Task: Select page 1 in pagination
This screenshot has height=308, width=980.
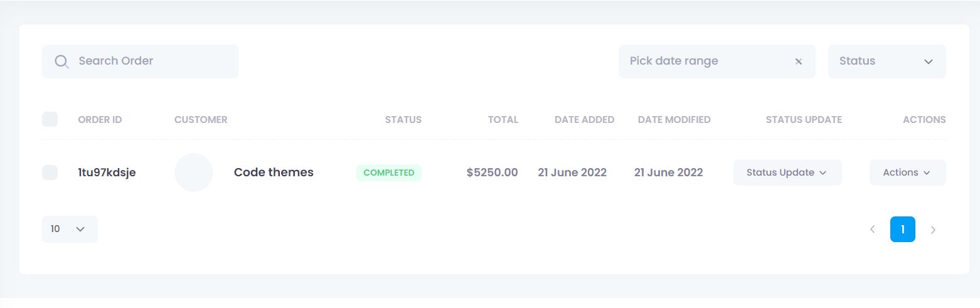Action: (x=902, y=230)
